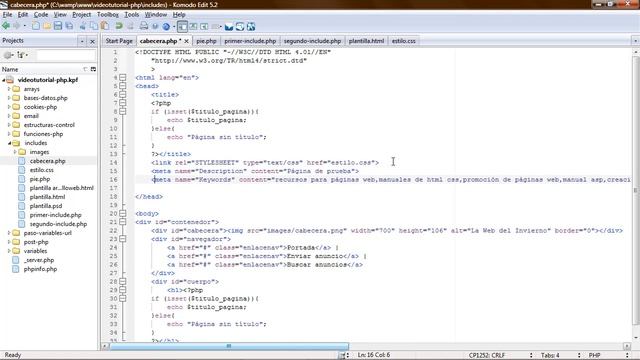The image size is (640, 360).
Task: Open the Code menu
Action: coord(41,14)
